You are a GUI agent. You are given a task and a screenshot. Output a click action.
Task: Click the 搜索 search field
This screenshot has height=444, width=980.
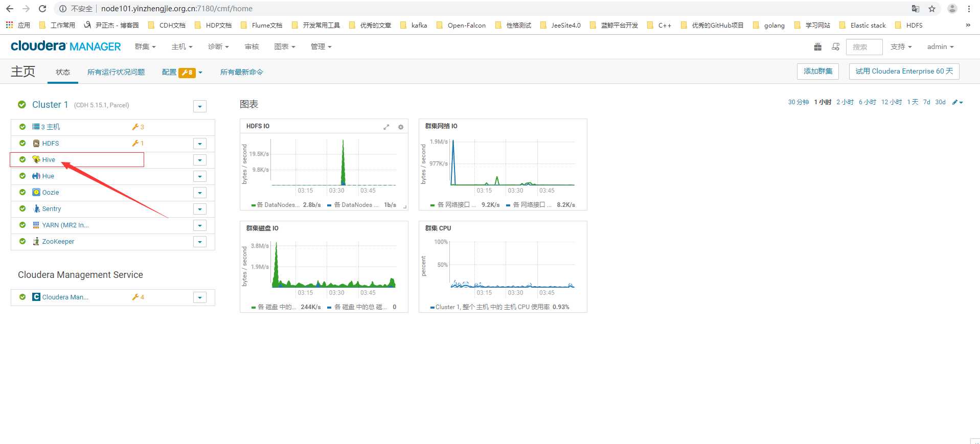pyautogui.click(x=864, y=47)
